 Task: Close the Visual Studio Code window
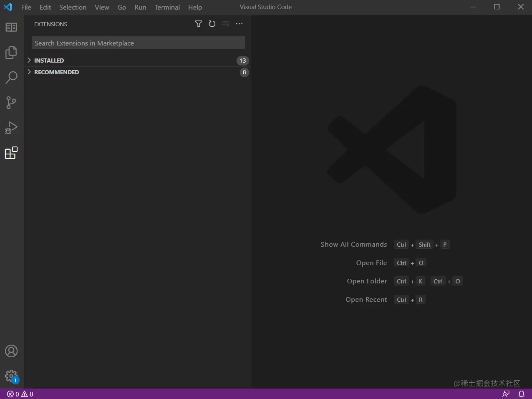pos(521,7)
